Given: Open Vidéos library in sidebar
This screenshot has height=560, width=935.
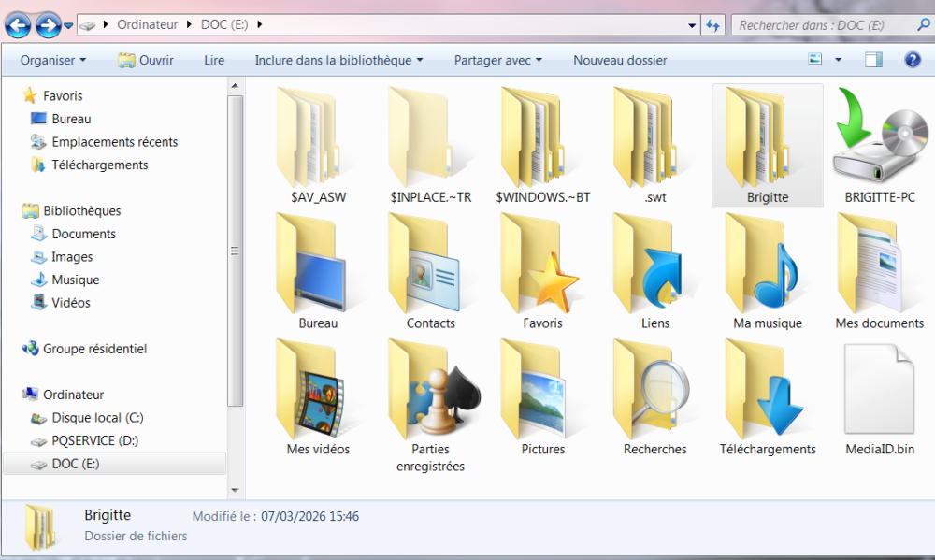Looking at the screenshot, I should [70, 302].
